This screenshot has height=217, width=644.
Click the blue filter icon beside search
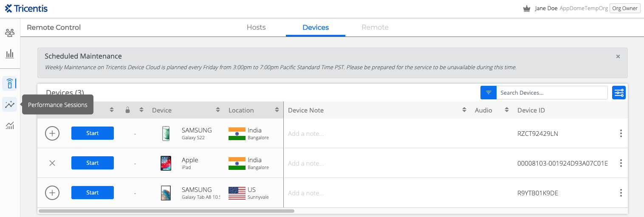[x=489, y=93]
